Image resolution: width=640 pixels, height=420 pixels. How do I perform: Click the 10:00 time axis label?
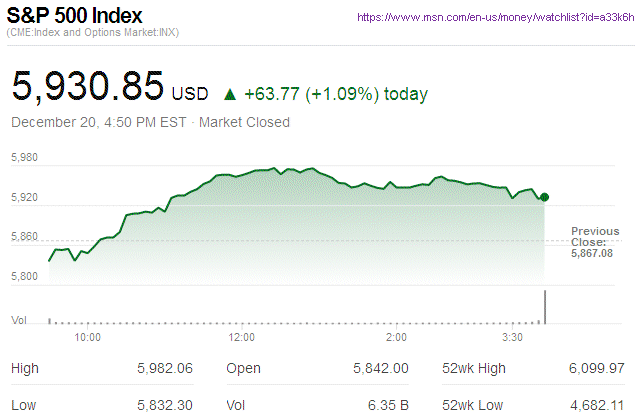[x=88, y=338]
